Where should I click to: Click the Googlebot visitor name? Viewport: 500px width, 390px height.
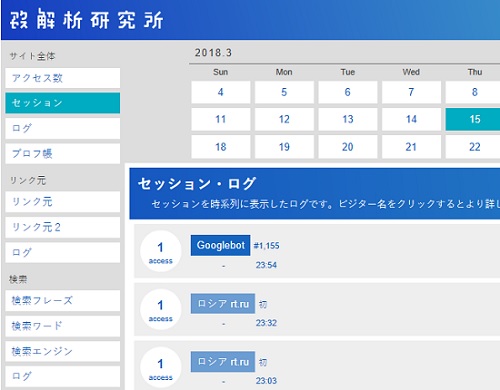220,245
